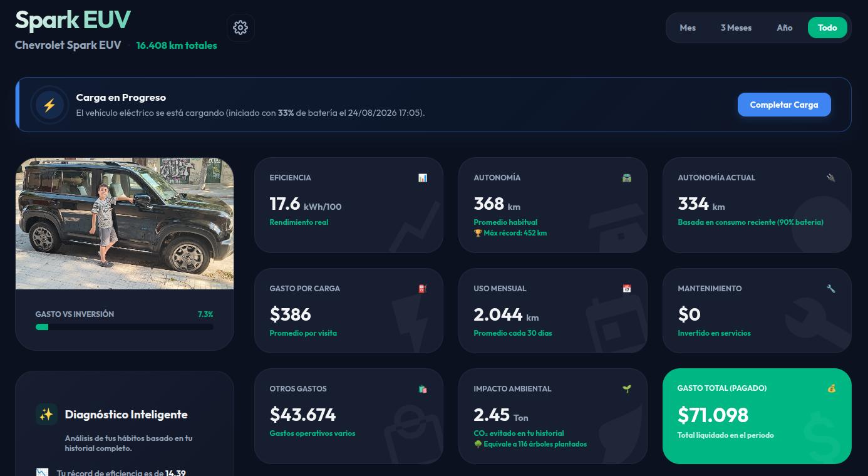868x476 pixels.
Task: Click the tree icon beside árboles plantados
Action: [x=478, y=444]
